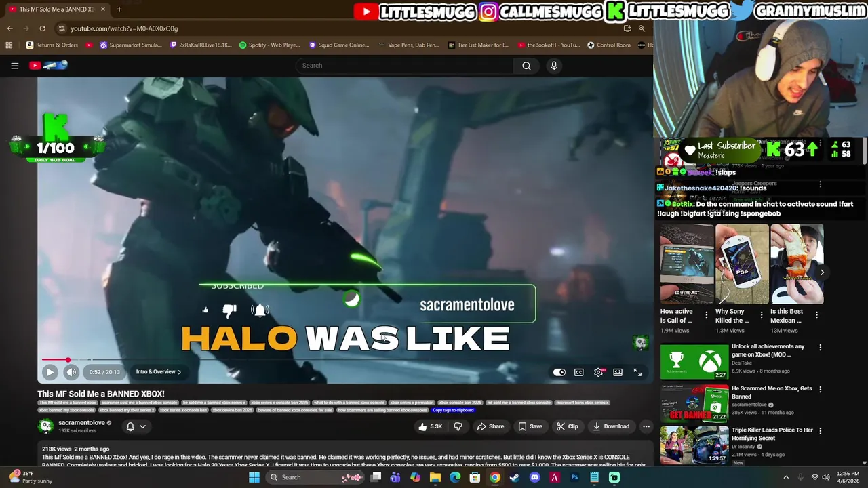Image resolution: width=868 pixels, height=488 pixels.
Task: Reload the page with the browser refresh icon
Action: tap(42, 28)
